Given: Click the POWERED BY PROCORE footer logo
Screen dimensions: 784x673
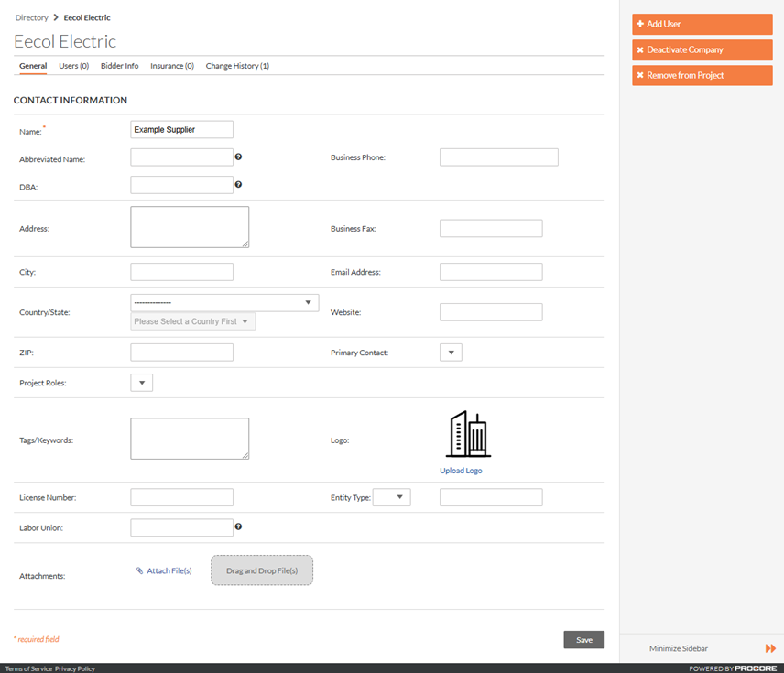Looking at the screenshot, I should [733, 668].
